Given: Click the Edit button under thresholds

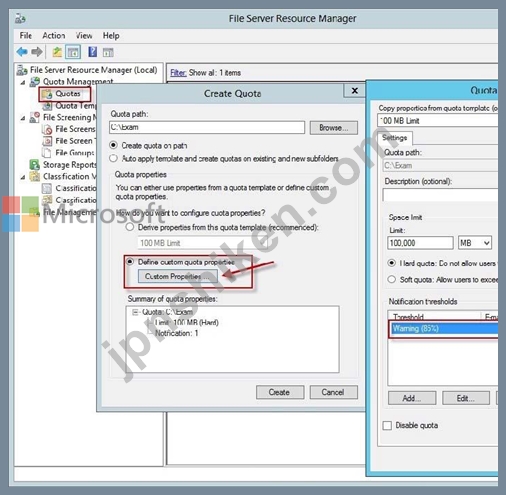Looking at the screenshot, I should point(466,398).
